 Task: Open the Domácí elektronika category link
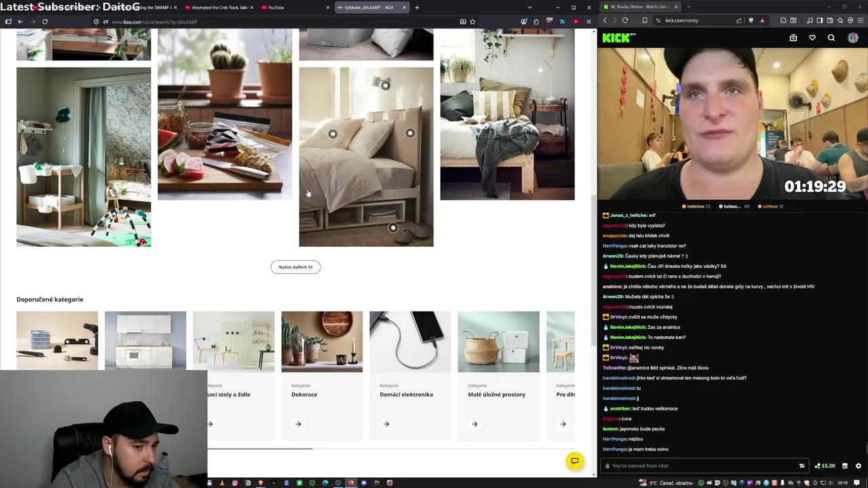pos(406,394)
